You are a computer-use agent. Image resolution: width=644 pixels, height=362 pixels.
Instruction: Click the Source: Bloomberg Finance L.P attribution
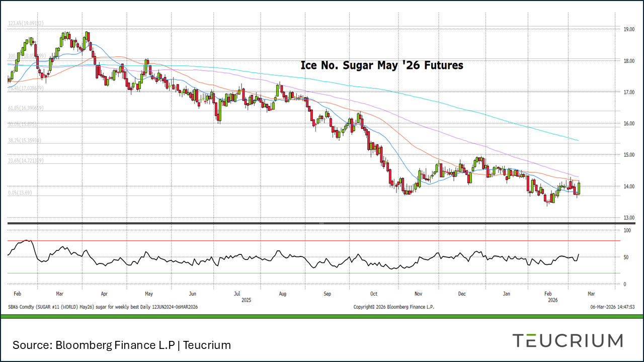(x=122, y=345)
